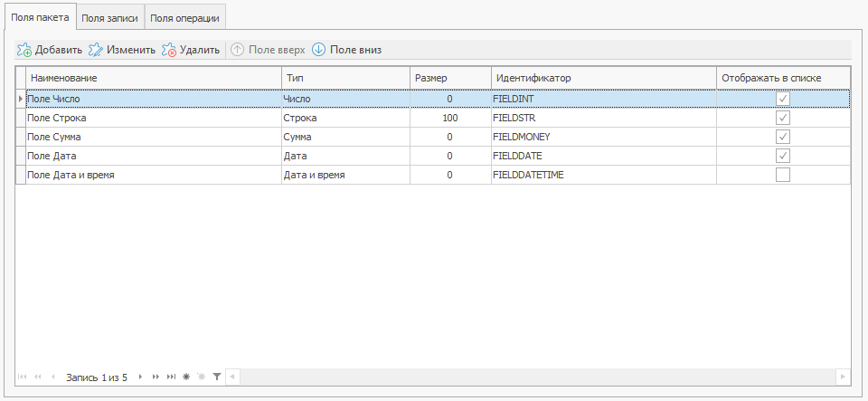Screen dimensions: 868x401
Task: Click the Сумма type cell
Action: click(346, 137)
